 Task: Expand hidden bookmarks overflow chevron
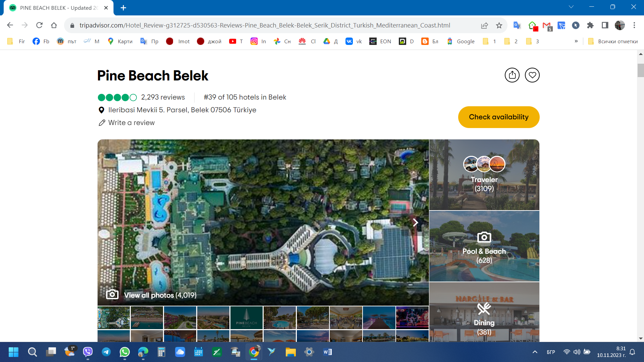click(x=576, y=41)
